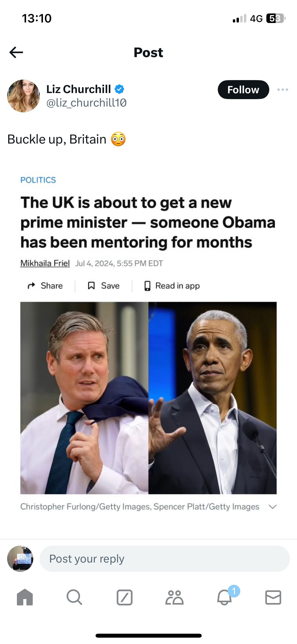The height and width of the screenshot is (644, 297).
Task: Expand the image caption chevron
Action: coord(272,507)
